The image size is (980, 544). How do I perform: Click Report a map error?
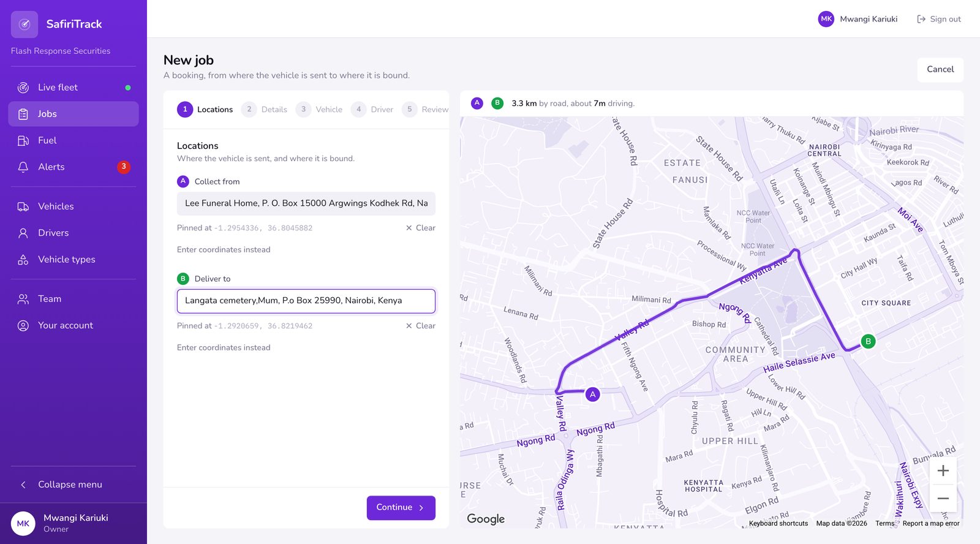coord(931,524)
